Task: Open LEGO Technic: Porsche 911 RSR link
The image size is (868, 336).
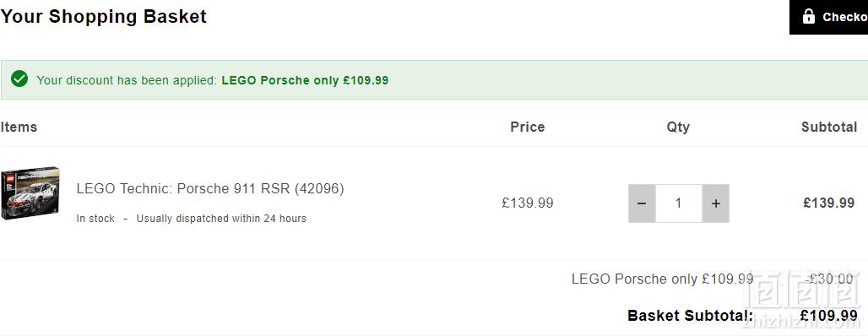Action: pyautogui.click(x=210, y=189)
